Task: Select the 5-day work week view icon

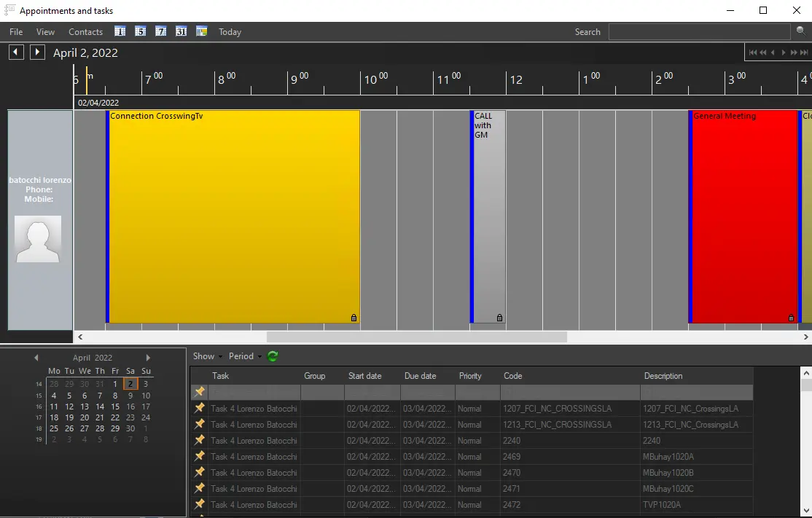Action: tap(140, 31)
